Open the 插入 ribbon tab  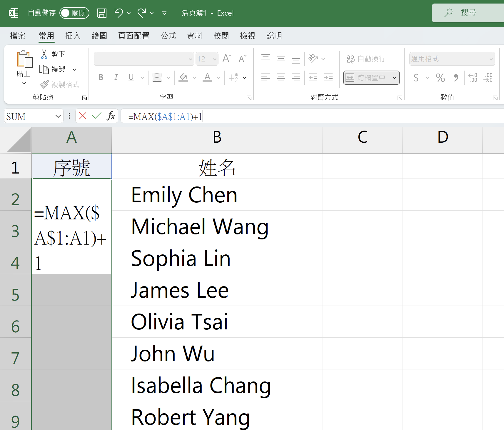coord(73,36)
